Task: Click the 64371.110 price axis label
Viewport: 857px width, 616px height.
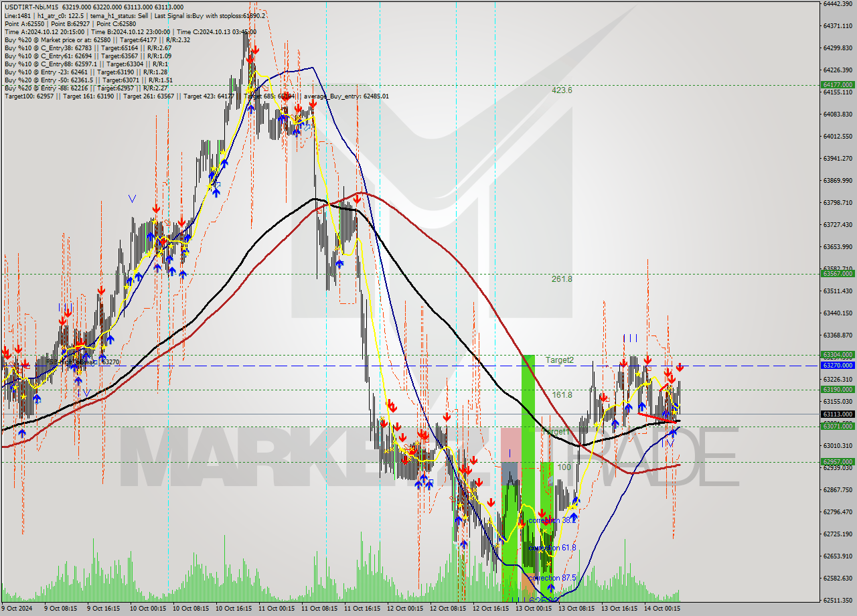Action: [x=838, y=25]
